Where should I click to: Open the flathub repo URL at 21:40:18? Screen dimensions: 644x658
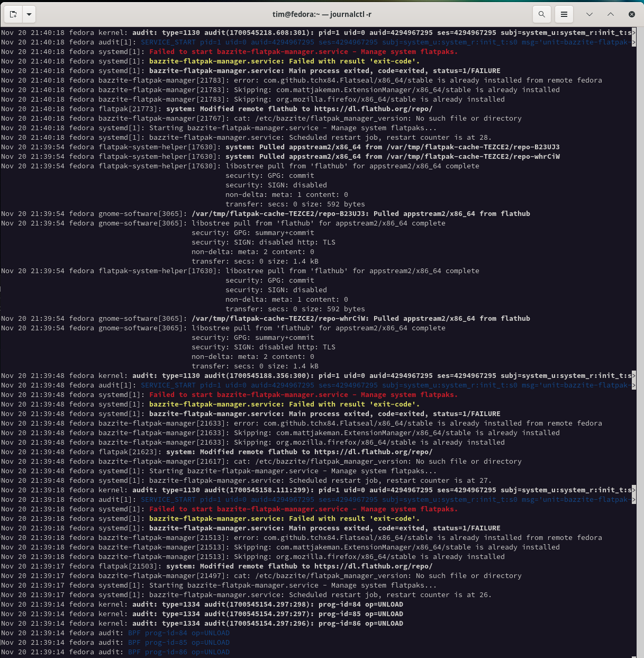tap(374, 109)
